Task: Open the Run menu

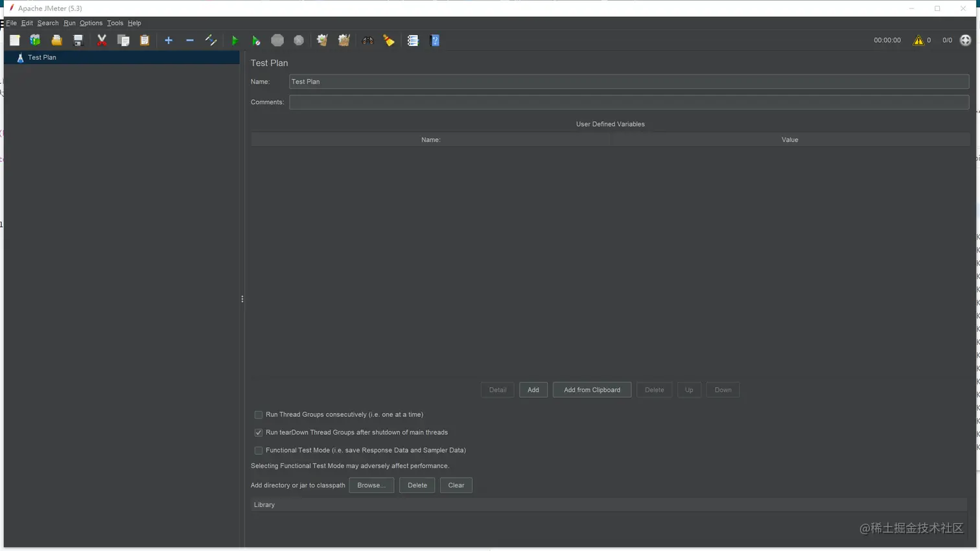Action: point(69,23)
